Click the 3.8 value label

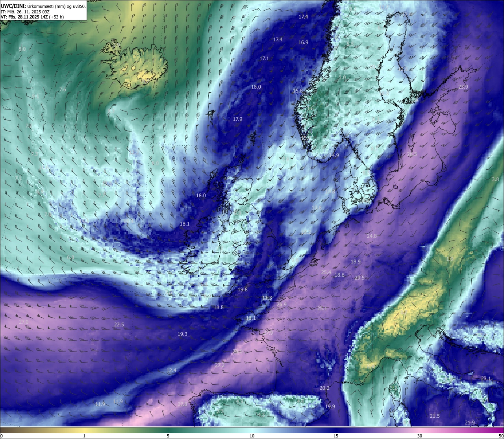pos(495,180)
